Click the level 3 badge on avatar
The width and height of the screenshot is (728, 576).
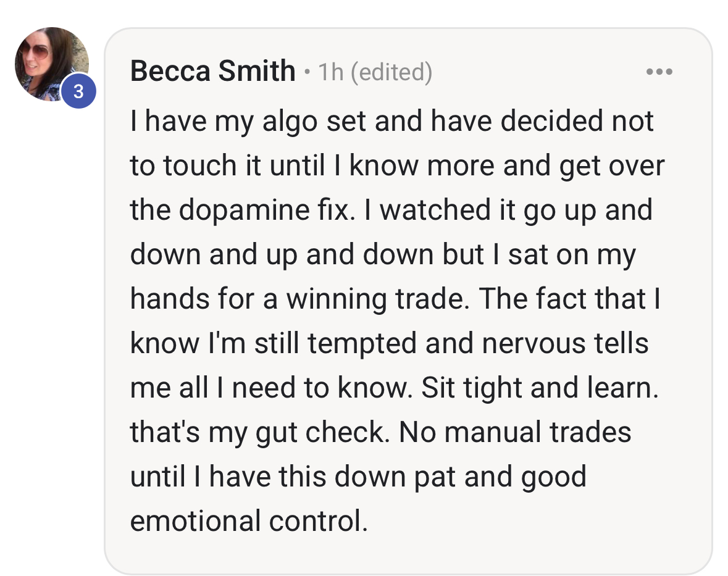click(78, 91)
